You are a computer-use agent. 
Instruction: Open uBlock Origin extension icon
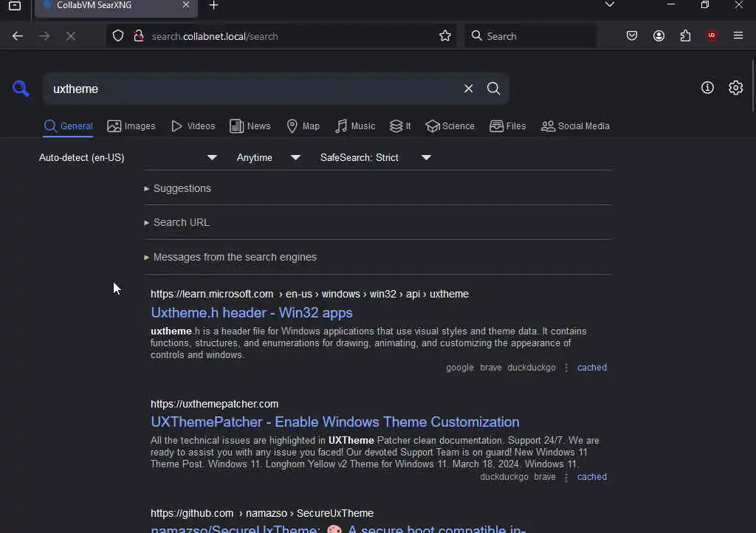[712, 35]
